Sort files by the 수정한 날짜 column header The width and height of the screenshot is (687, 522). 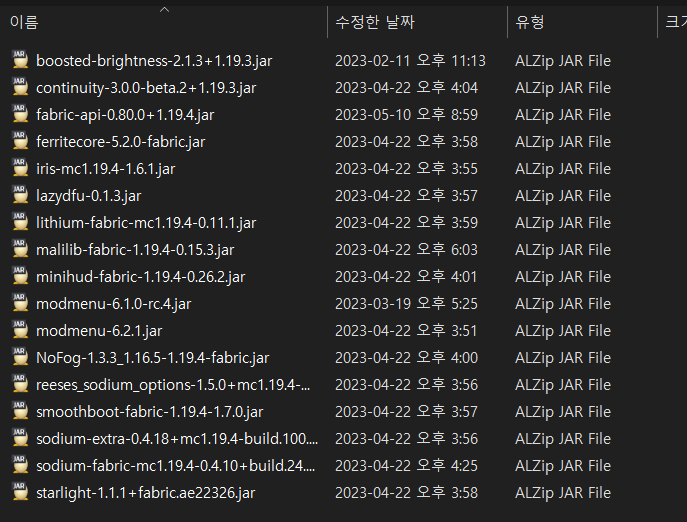[375, 22]
